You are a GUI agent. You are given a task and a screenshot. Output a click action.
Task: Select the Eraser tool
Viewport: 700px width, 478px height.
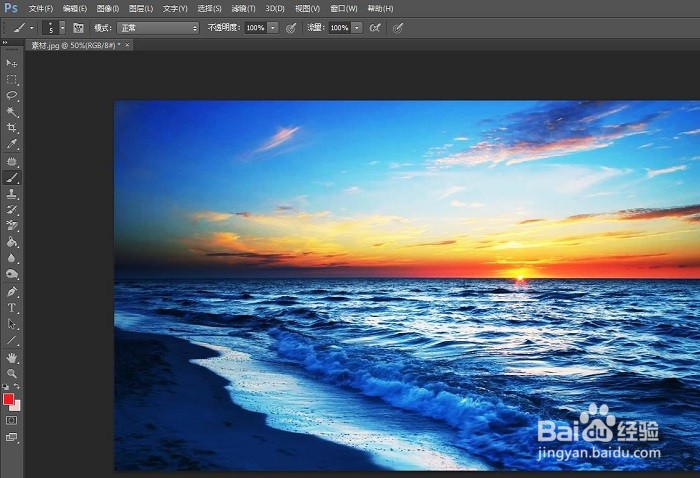(x=12, y=226)
